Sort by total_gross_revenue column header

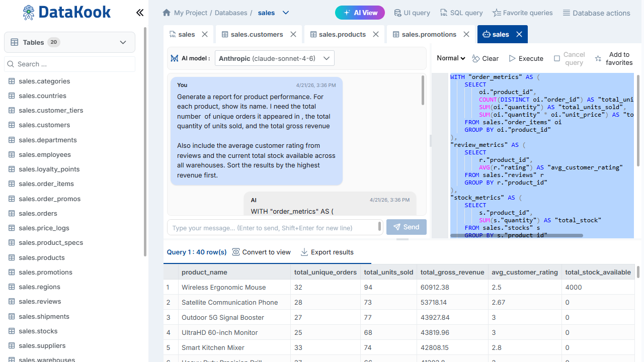(x=452, y=272)
